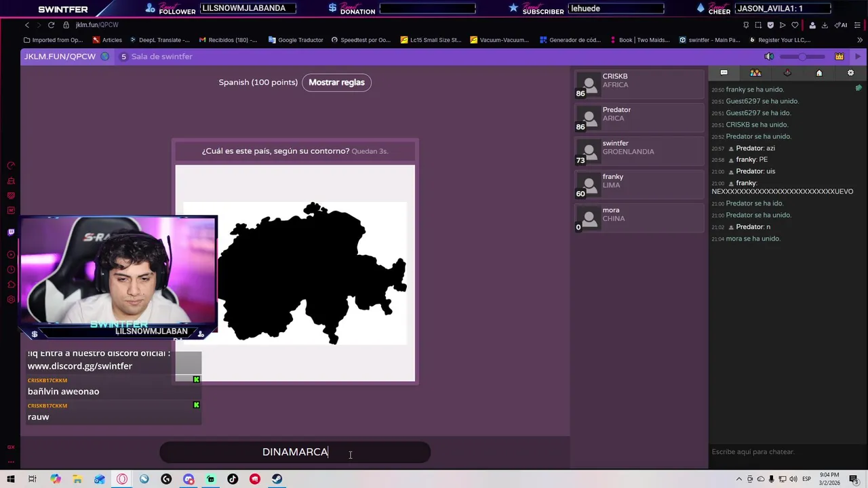Image resolution: width=868 pixels, height=488 pixels.
Task: Open the house room tab in sidebar
Action: tap(818, 73)
